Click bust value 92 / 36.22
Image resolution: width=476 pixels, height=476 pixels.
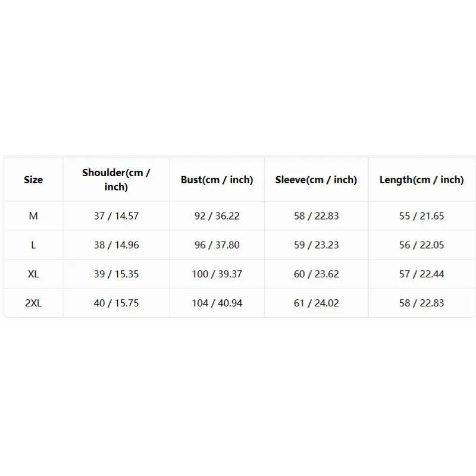tap(217, 216)
